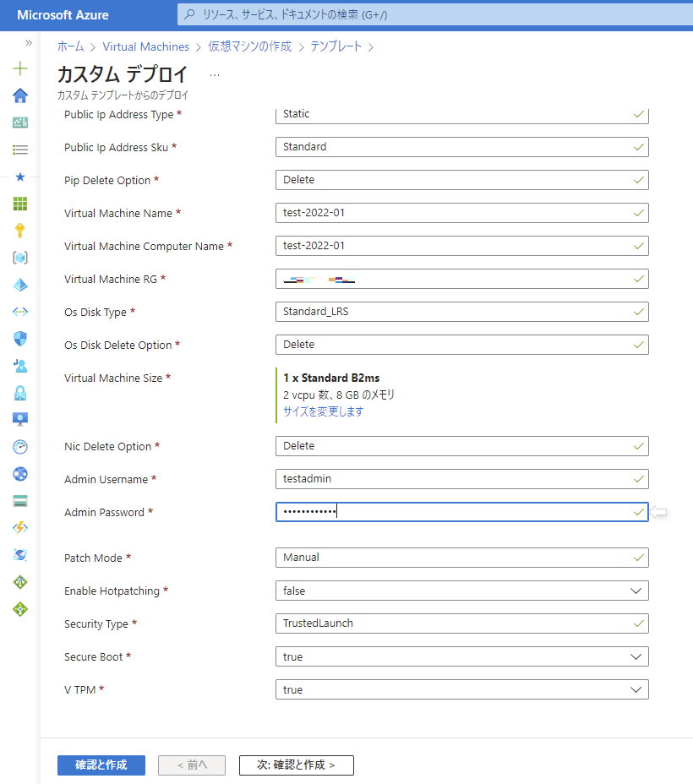Open the Storage accounts icon
The height and width of the screenshot is (784, 693).
[20, 501]
